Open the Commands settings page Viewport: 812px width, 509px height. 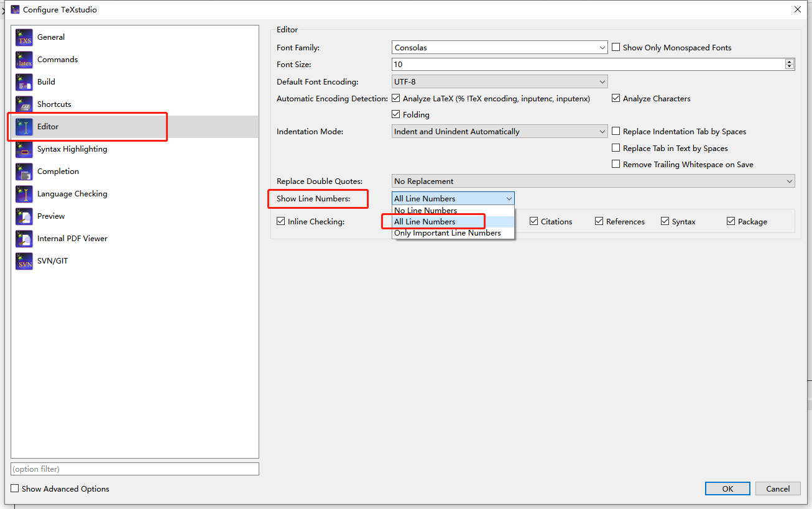coord(134,60)
